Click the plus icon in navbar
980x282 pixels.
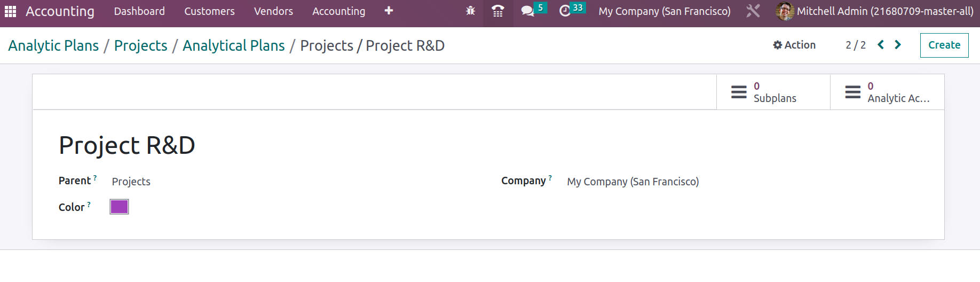pos(389,11)
